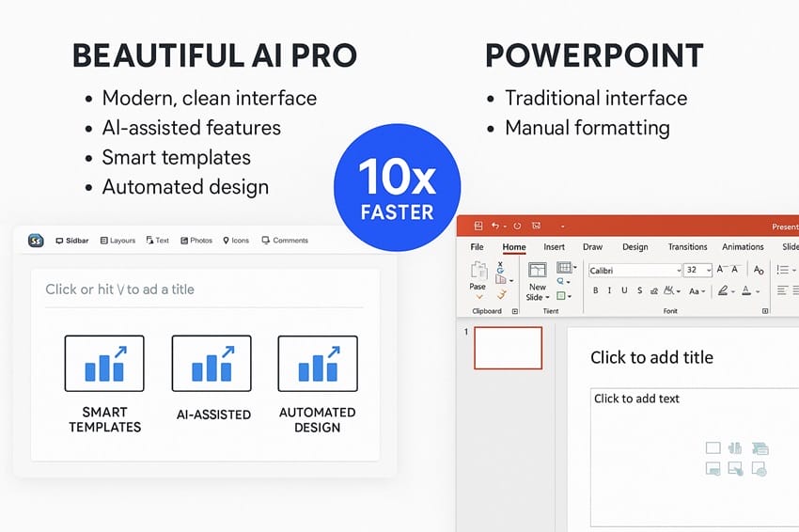The width and height of the screenshot is (799, 532).
Task: Click the Insert Table placeholder icon
Action: pyautogui.click(x=713, y=448)
